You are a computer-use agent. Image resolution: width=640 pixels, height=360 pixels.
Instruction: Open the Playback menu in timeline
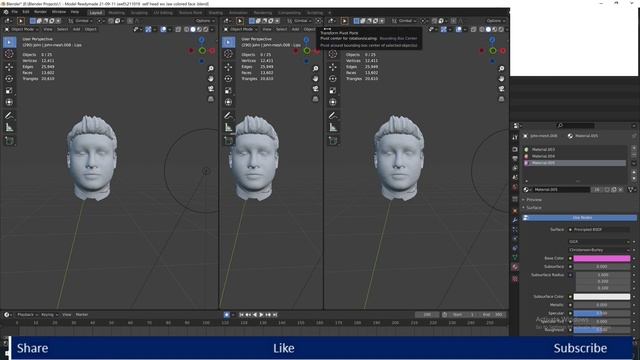pos(27,315)
